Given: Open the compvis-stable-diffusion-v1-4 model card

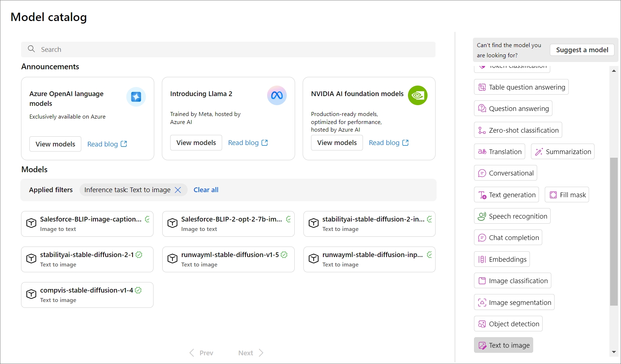Looking at the screenshot, I should click(87, 295).
